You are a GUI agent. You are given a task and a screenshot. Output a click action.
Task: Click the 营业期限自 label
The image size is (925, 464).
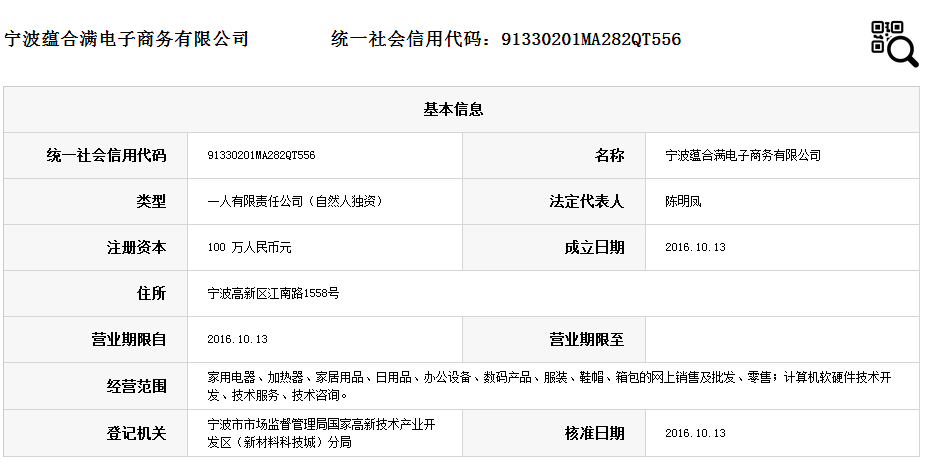pos(129,340)
